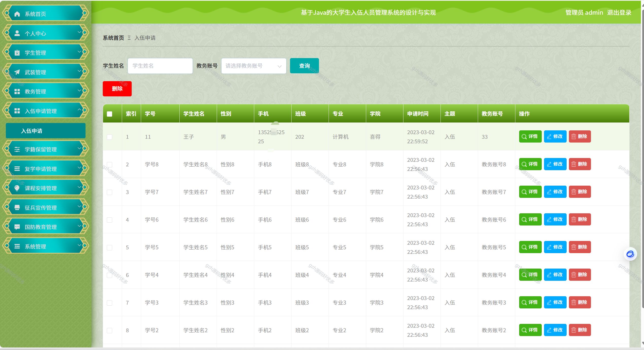Click the person icon for 个人中心
The height and width of the screenshot is (350, 644).
(17, 33)
